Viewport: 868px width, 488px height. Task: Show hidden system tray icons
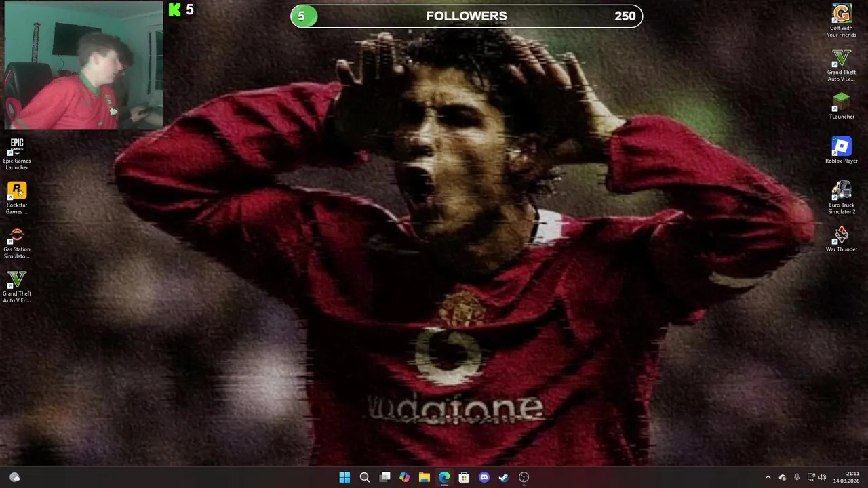pos(768,477)
